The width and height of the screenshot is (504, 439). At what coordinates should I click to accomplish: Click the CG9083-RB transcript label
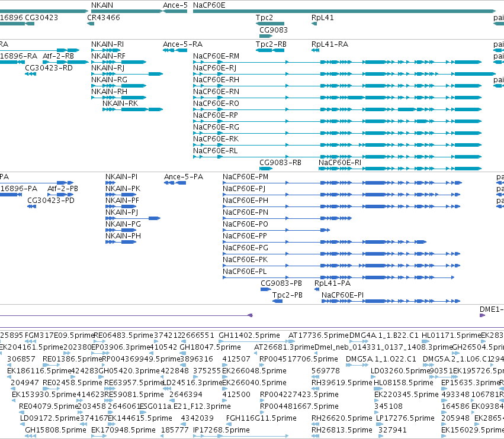pyautogui.click(x=280, y=163)
